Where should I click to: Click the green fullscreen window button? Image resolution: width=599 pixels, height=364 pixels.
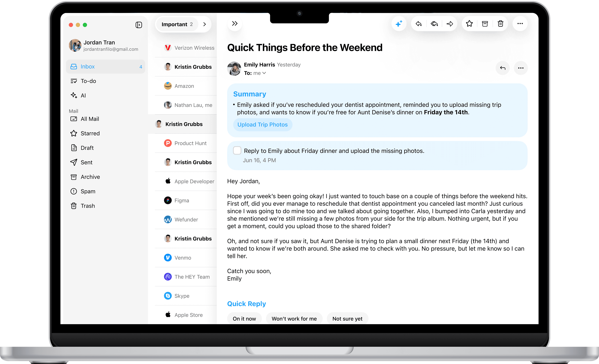click(x=85, y=25)
